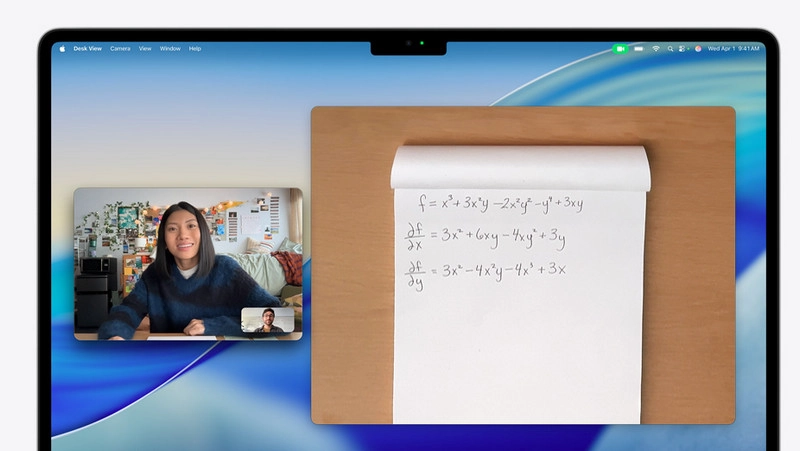Click the date and time clock

click(x=733, y=48)
